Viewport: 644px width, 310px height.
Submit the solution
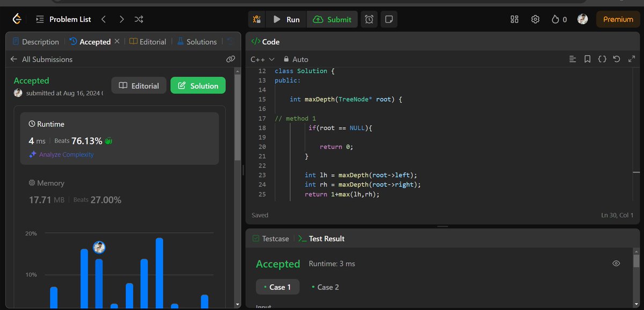tap(332, 19)
